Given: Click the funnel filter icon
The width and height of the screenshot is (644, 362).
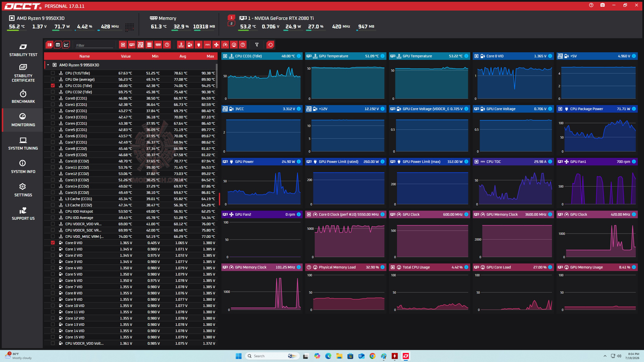Looking at the screenshot, I should [x=257, y=45].
